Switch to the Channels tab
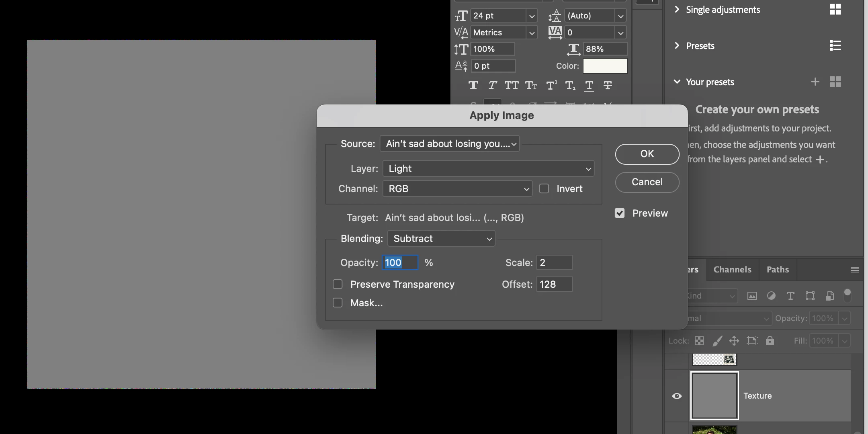This screenshot has height=434, width=868. [732, 269]
